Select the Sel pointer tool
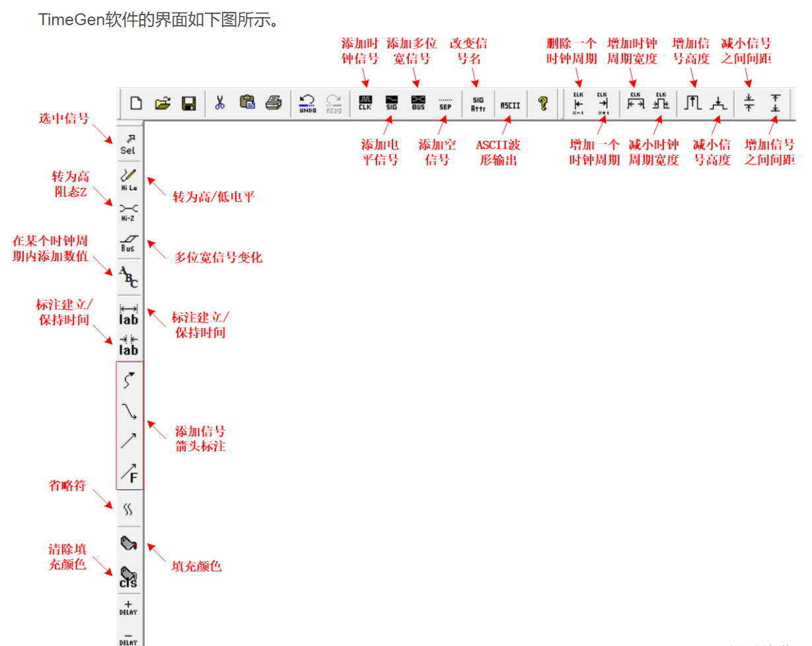 tap(129, 144)
